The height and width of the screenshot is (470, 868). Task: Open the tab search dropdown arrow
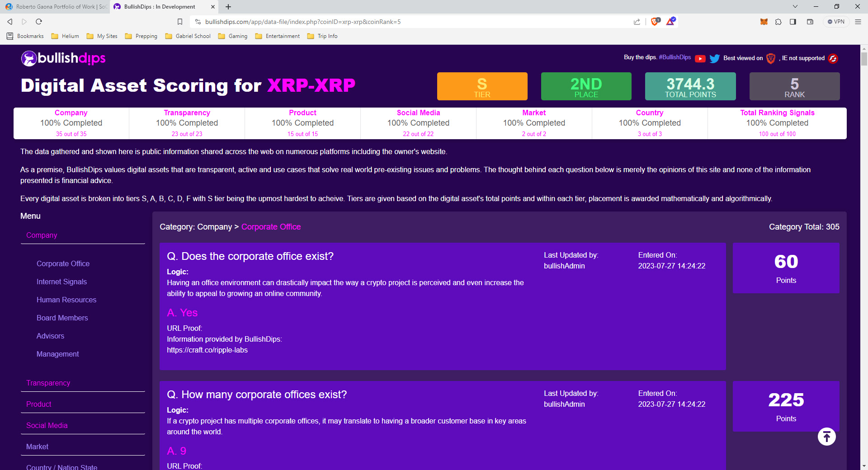click(x=795, y=6)
